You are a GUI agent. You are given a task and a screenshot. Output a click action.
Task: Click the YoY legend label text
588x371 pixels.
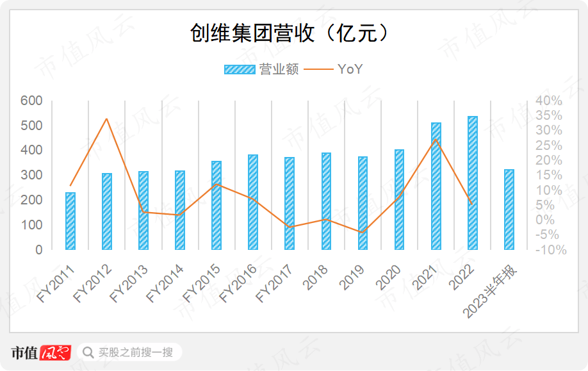tap(350, 70)
